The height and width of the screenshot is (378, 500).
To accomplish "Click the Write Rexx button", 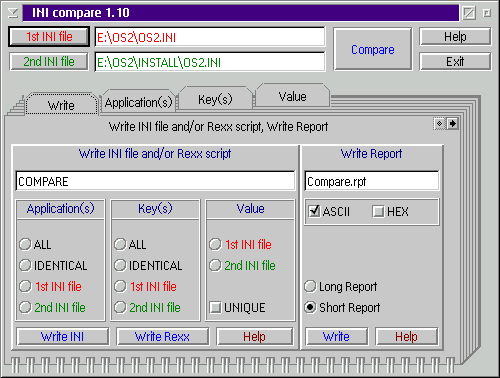I will 162,336.
